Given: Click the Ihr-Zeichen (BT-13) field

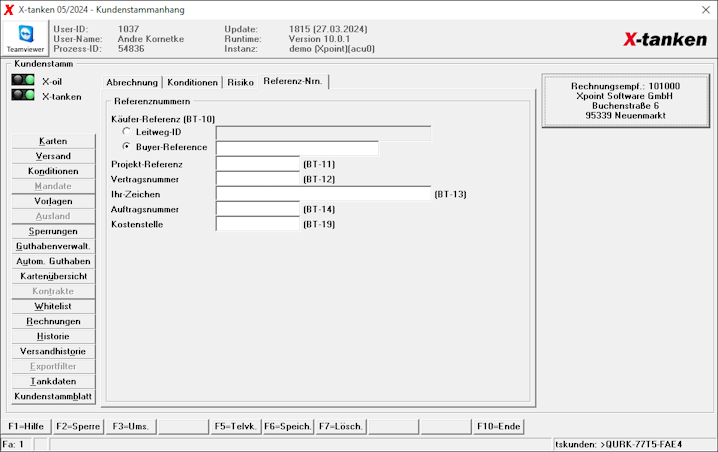Looking at the screenshot, I should tap(323, 194).
